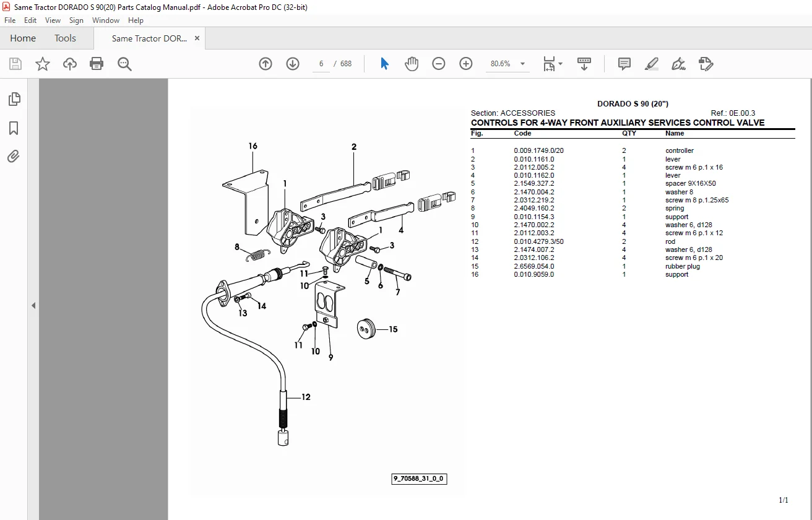Open the Fill and Sign pen tool
Viewport: 812px width, 520px height.
679,64
